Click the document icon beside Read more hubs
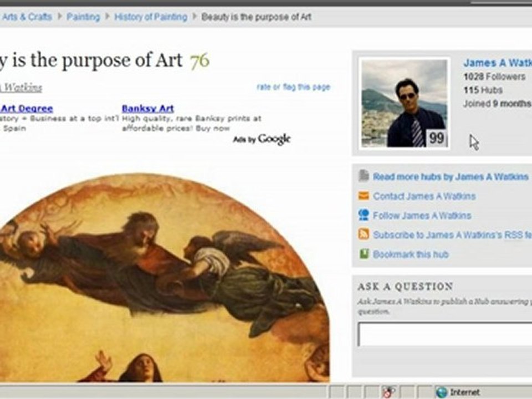This screenshot has height=399, width=532. tap(364, 176)
